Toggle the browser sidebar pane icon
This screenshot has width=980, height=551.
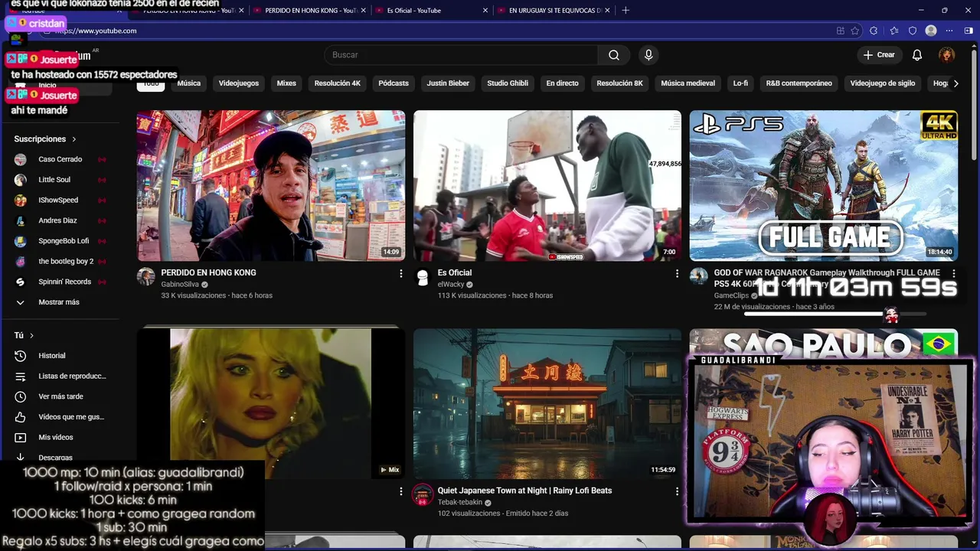969,31
